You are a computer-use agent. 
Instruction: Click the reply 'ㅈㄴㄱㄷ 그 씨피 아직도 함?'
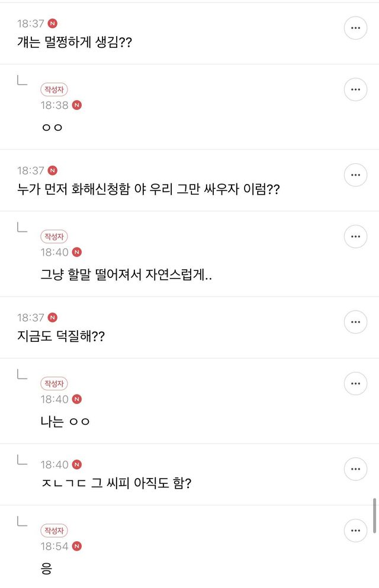point(115,484)
